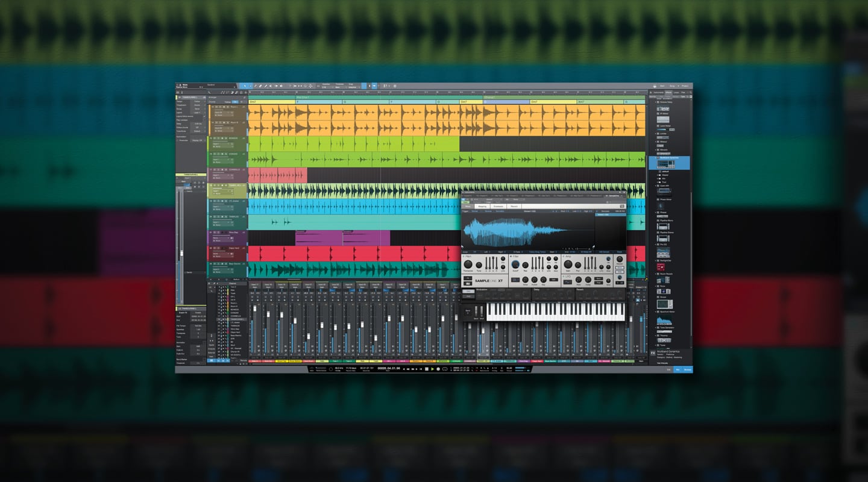Toggle the Filter section power in Sample One
This screenshot has height=482, width=868.
[511, 256]
